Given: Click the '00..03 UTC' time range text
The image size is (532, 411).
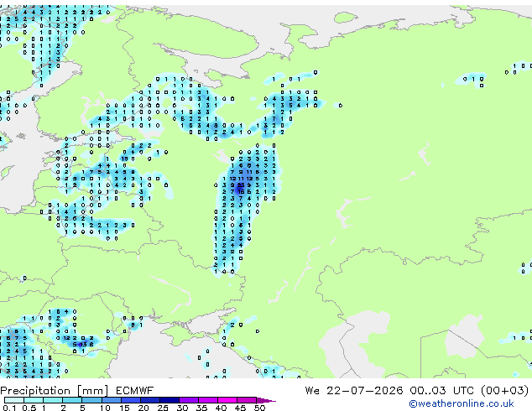Looking at the screenshot, I should pyautogui.click(x=441, y=391).
